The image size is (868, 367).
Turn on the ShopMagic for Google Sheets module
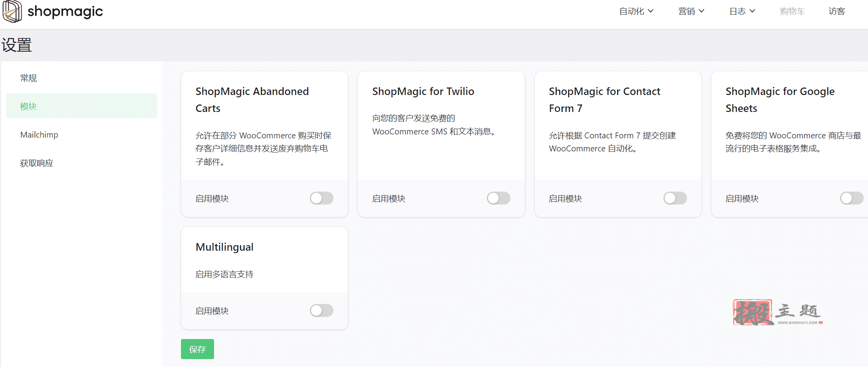tap(852, 198)
